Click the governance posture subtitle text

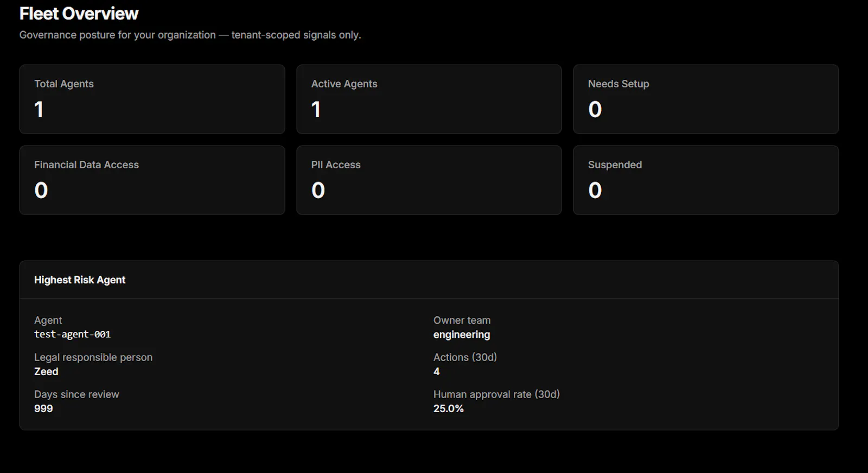coord(190,35)
